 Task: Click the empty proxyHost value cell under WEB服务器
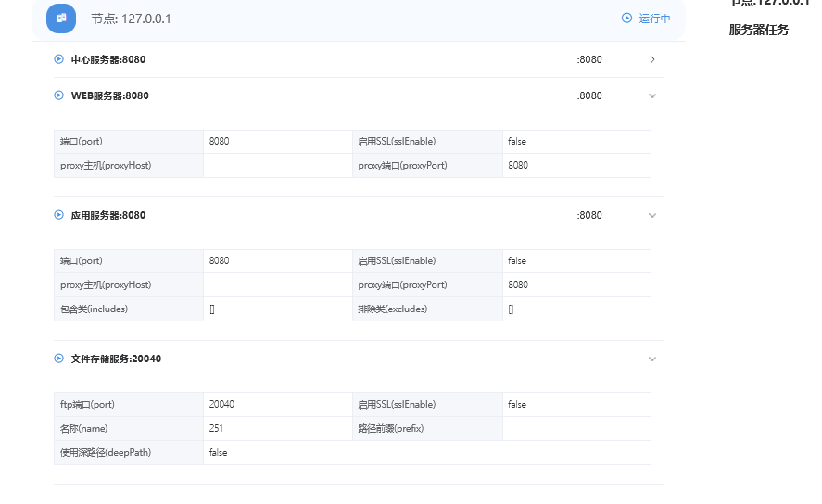(278, 165)
